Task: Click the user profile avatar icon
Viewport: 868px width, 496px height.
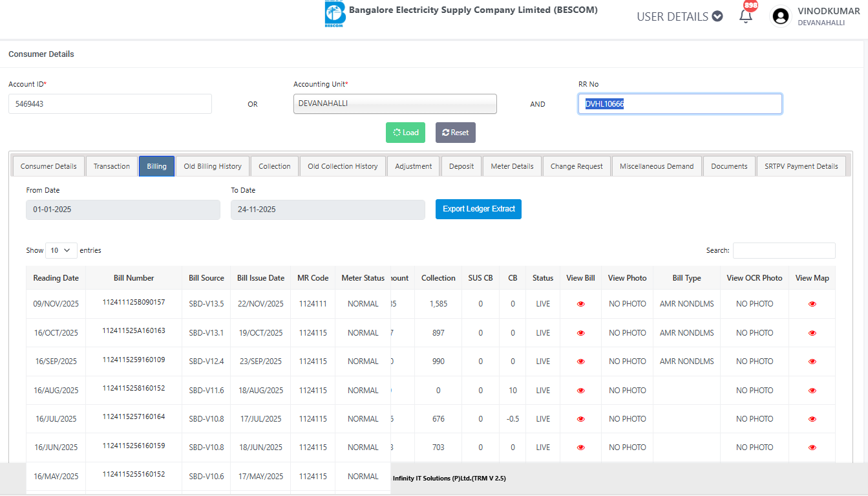Action: (x=781, y=16)
